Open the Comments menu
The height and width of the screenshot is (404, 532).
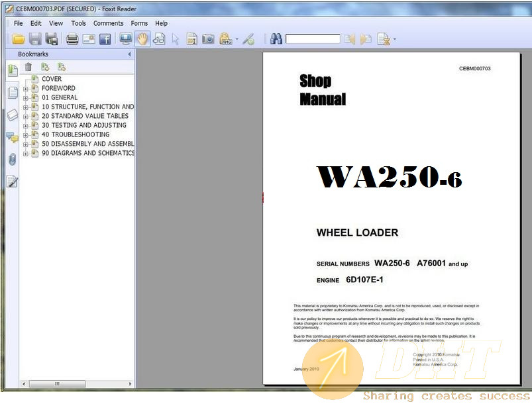[x=108, y=23]
